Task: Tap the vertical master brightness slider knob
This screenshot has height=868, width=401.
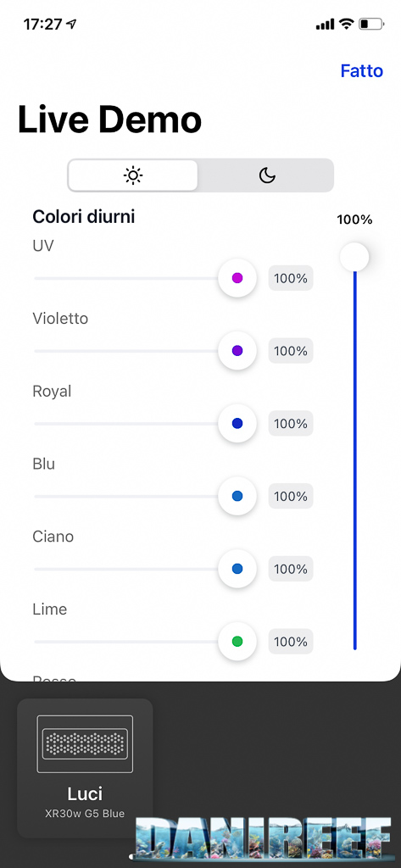Action: click(x=354, y=257)
